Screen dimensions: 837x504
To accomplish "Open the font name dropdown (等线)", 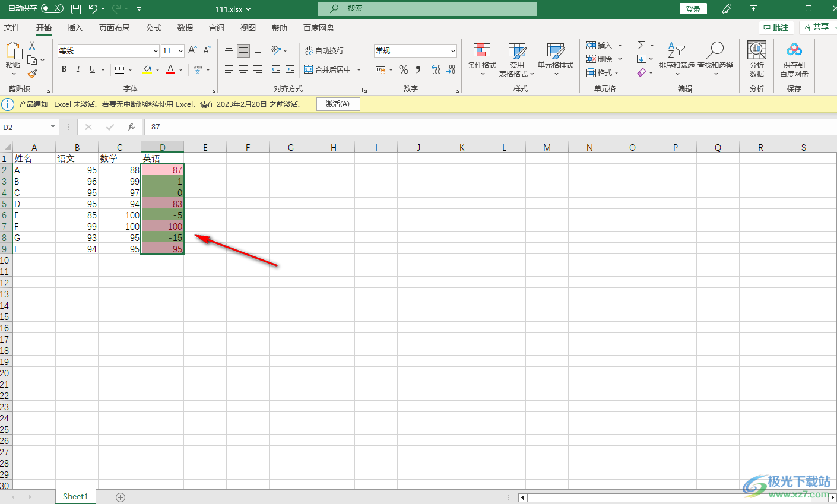I will (156, 51).
